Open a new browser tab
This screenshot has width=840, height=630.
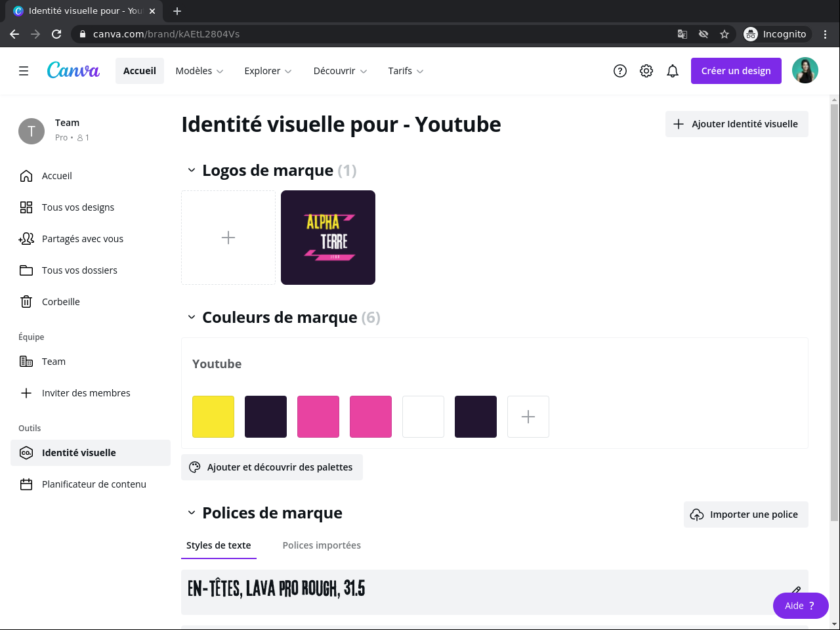[177, 11]
